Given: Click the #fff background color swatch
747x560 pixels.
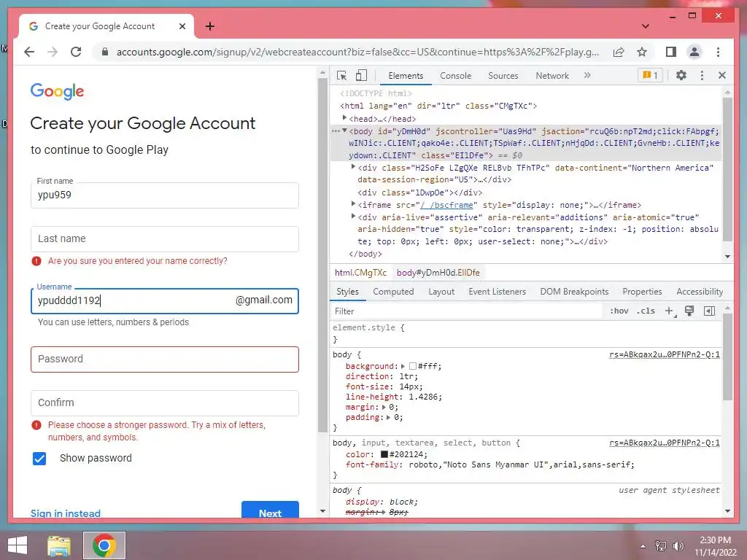Looking at the screenshot, I should (413, 366).
